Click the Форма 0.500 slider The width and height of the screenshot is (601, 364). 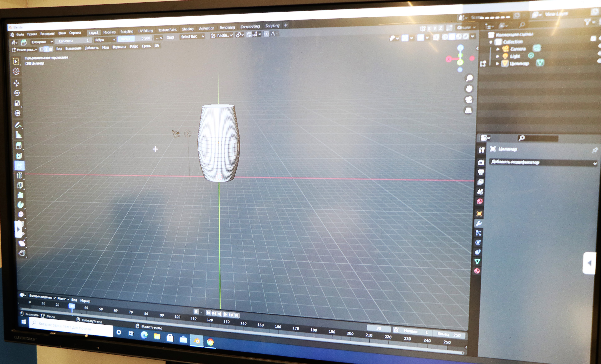point(135,39)
